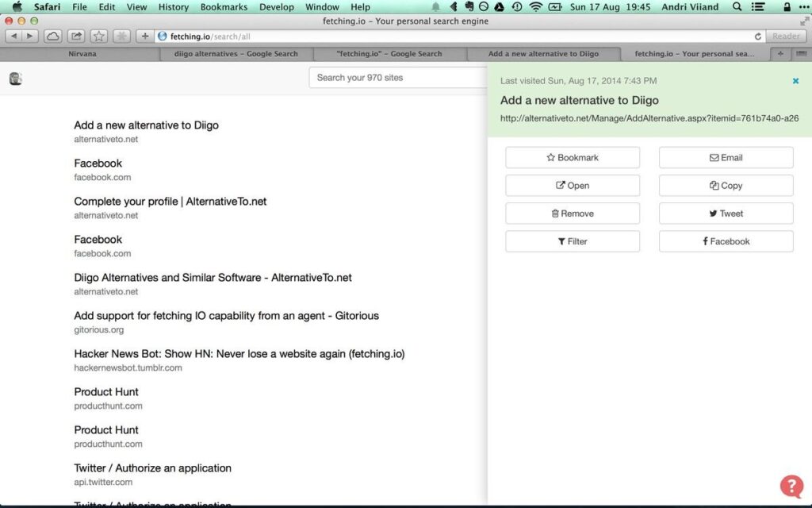Open the Help menu

tap(360, 6)
